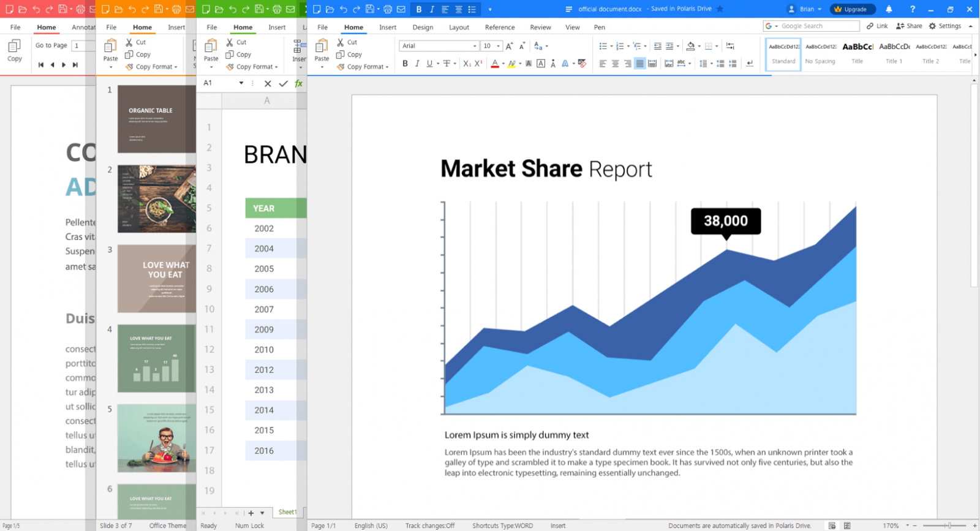Toggle Justify alignment in the Word ribbon
980x531 pixels.
tap(639, 64)
